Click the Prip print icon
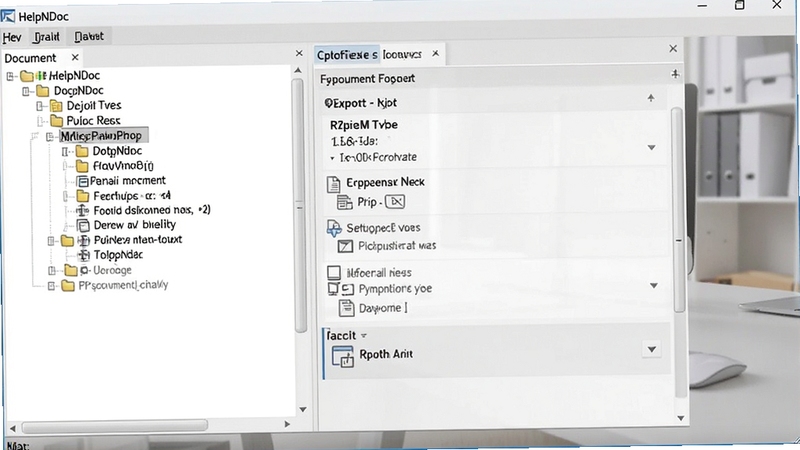800x450 pixels. point(344,203)
